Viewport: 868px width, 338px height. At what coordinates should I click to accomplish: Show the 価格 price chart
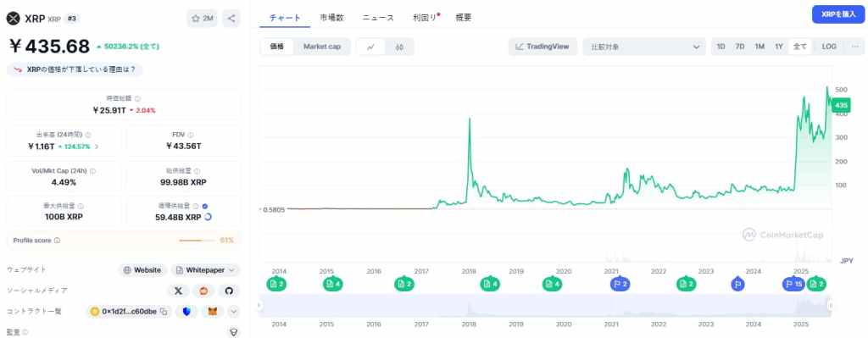tap(277, 47)
